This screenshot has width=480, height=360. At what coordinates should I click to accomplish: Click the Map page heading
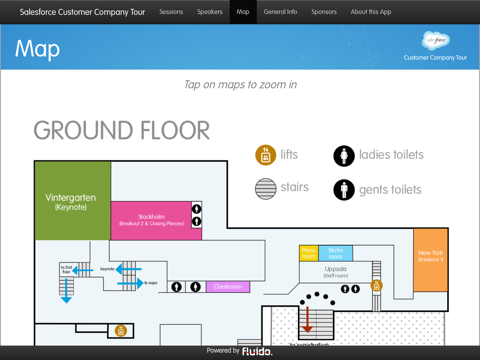37,49
